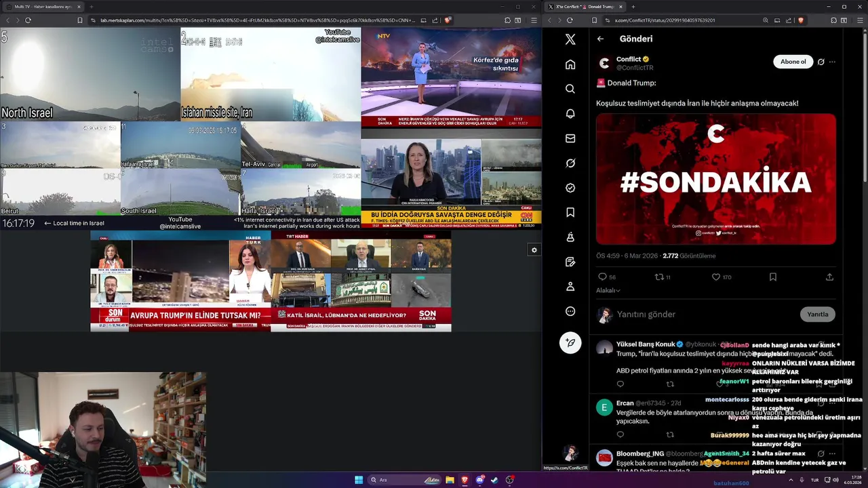
Task: Click the X logo in sidebar
Action: coord(570,39)
